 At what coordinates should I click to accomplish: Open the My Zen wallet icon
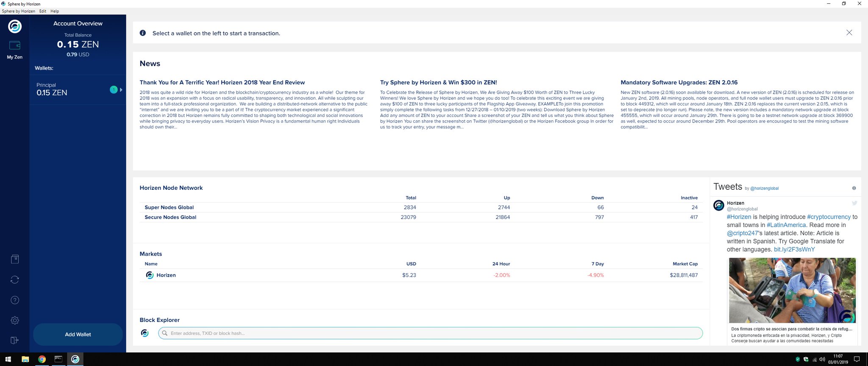click(x=15, y=45)
